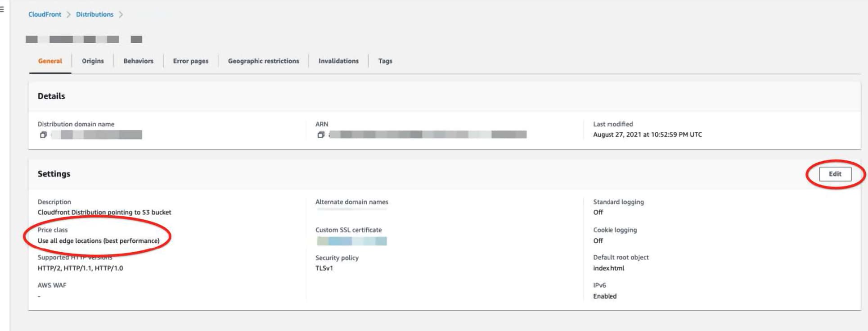The width and height of the screenshot is (868, 331).
Task: Open the Geographic restrictions tab
Action: click(x=263, y=61)
